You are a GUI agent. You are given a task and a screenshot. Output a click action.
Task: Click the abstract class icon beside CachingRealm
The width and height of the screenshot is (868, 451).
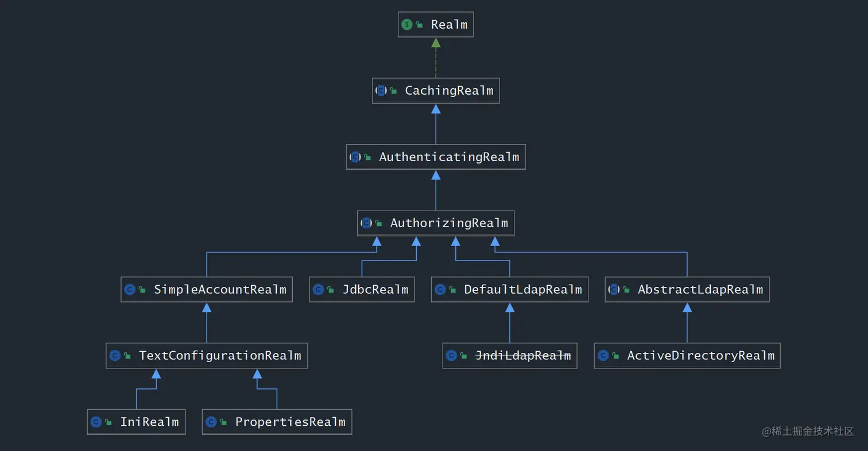click(381, 91)
